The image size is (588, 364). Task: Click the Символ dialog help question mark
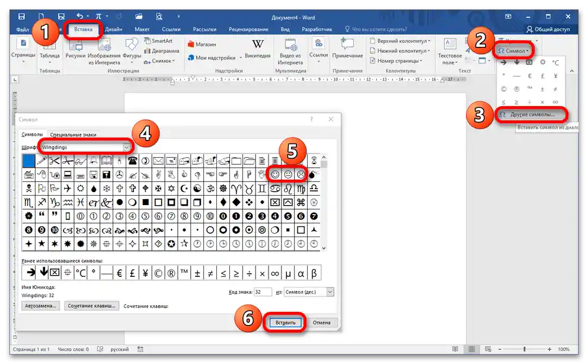click(x=311, y=119)
